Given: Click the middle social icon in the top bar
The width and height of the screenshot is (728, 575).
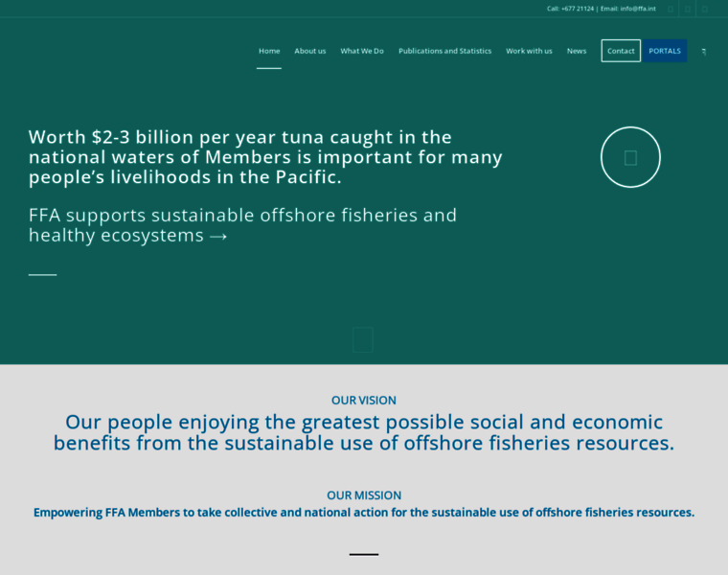Looking at the screenshot, I should (688, 9).
